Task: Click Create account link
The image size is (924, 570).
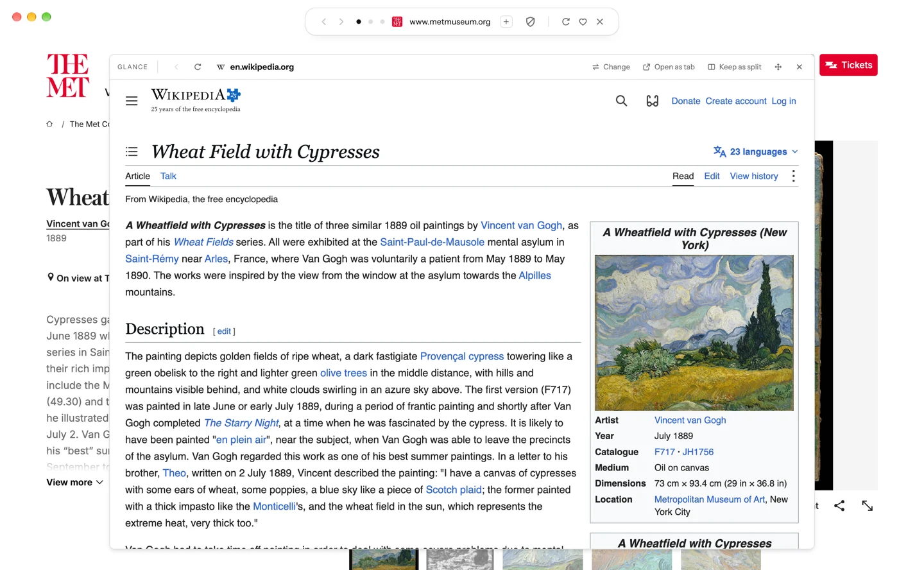Action: [736, 101]
